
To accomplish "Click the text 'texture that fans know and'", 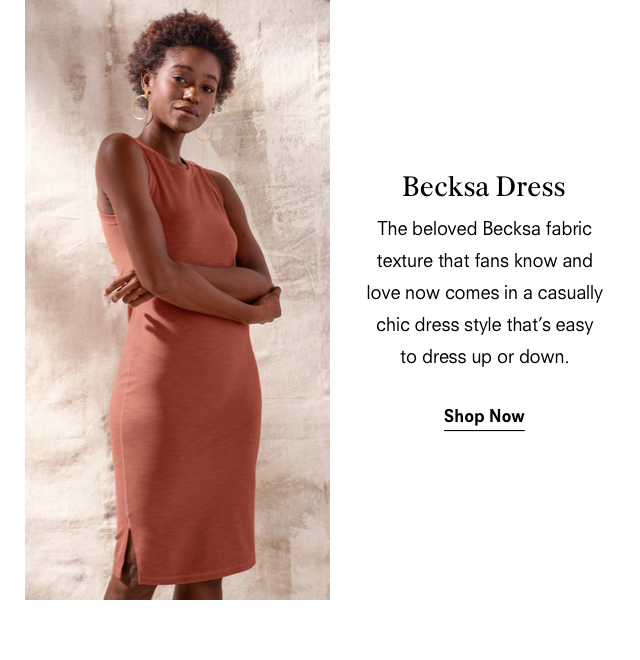I will coord(484,261).
